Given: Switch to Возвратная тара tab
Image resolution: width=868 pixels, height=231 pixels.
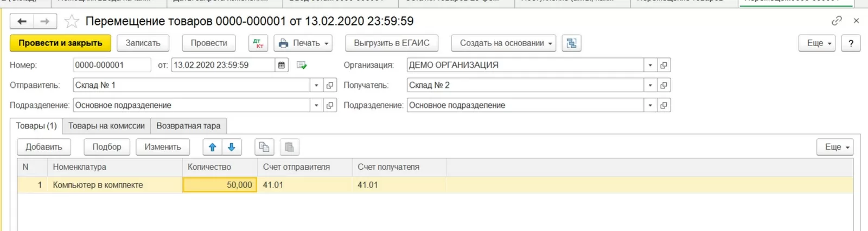Looking at the screenshot, I should (x=188, y=126).
